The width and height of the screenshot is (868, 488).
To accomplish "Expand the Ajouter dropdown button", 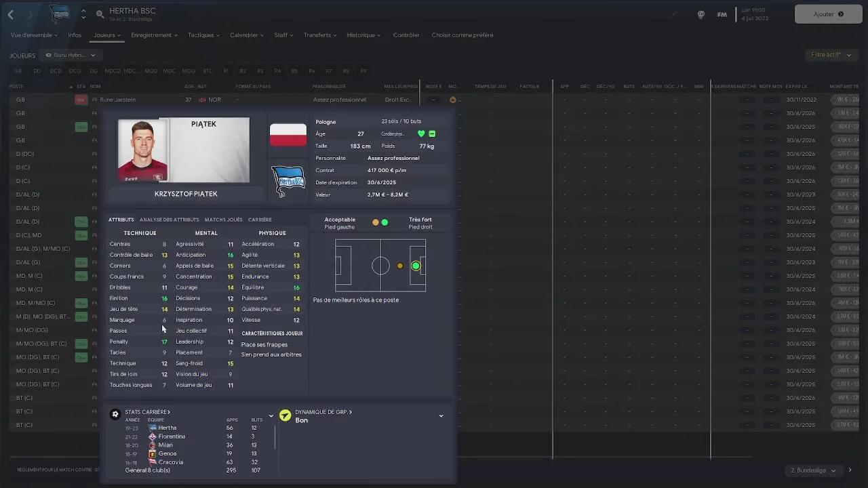I will tap(828, 14).
